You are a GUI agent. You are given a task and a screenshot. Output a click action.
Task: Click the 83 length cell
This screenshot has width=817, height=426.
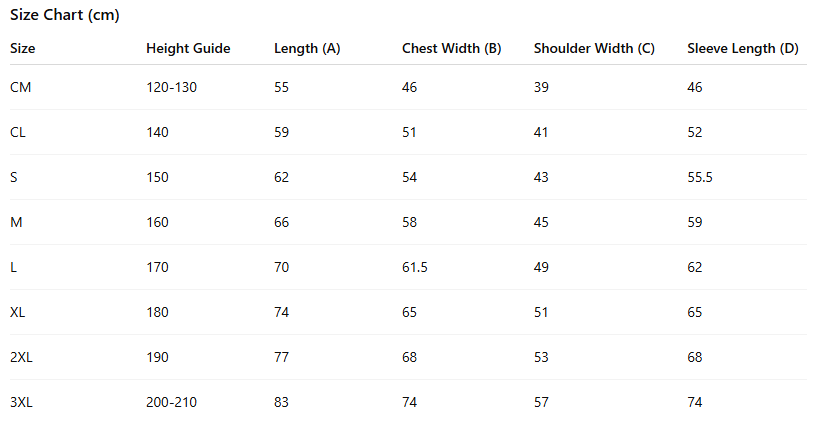282,402
